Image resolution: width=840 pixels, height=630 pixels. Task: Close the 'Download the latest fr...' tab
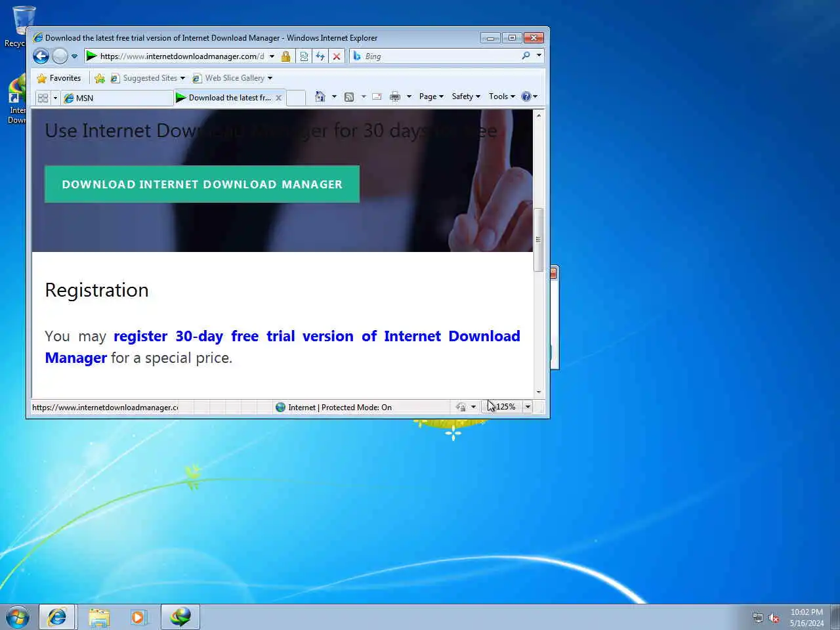point(279,98)
